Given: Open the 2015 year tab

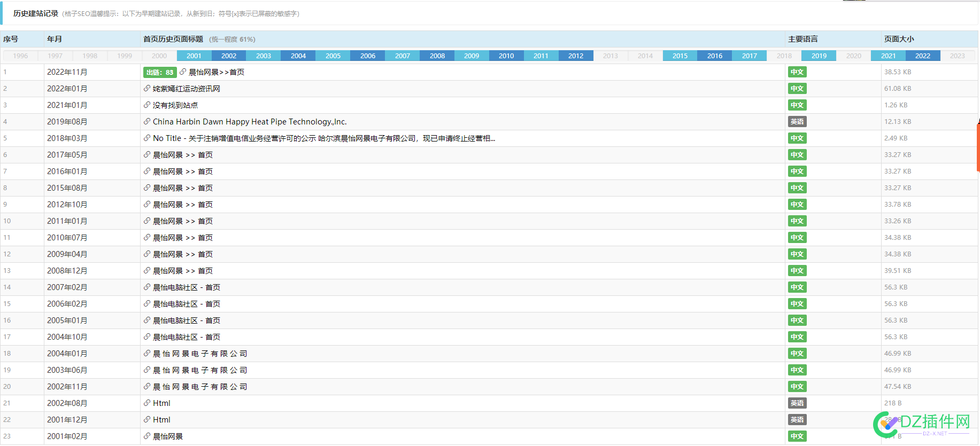Looking at the screenshot, I should click(680, 56).
